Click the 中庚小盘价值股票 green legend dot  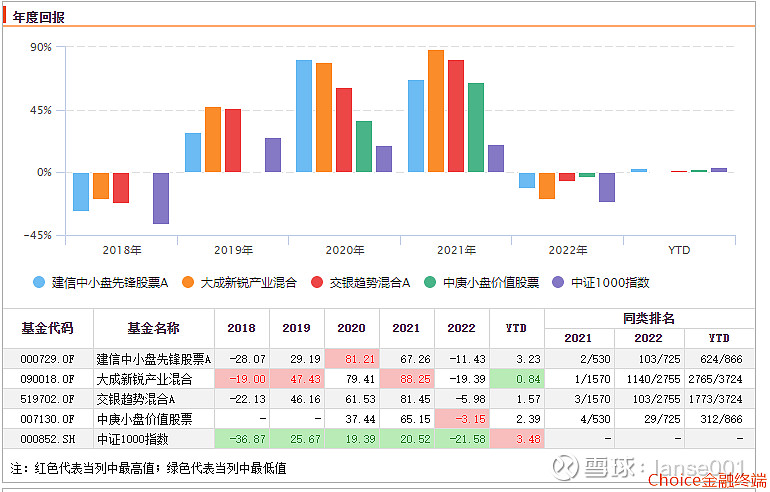(430, 282)
